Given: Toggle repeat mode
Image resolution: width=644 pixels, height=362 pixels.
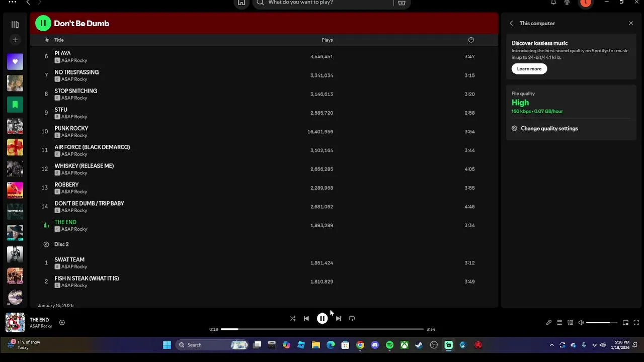Looking at the screenshot, I should pos(352,318).
